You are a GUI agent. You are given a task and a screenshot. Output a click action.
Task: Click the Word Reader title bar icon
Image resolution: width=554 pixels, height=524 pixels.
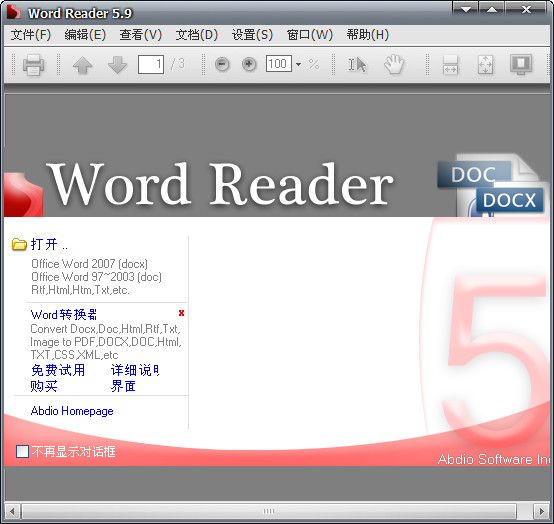point(13,12)
